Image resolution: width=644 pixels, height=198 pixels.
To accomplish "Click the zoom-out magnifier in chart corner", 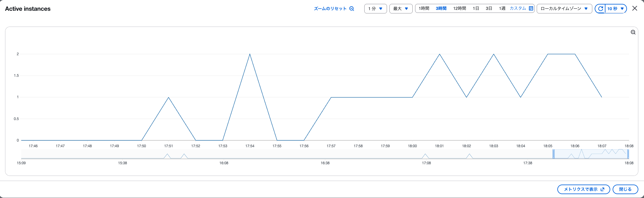I will (633, 32).
